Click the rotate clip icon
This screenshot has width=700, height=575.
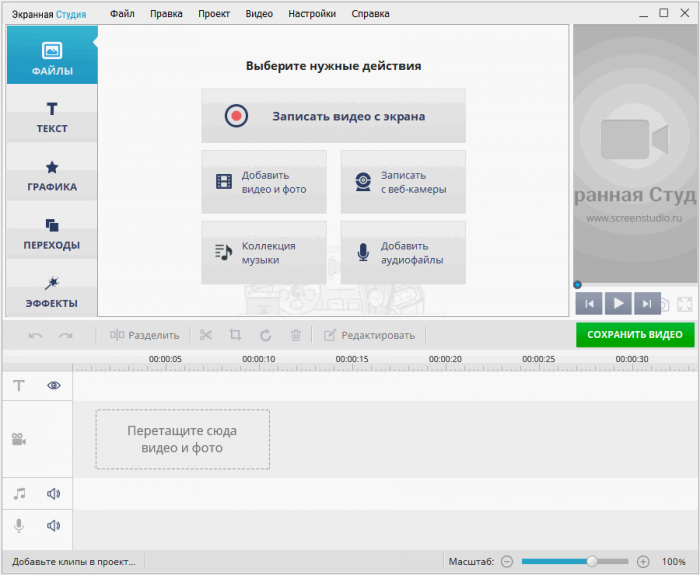[x=265, y=335]
